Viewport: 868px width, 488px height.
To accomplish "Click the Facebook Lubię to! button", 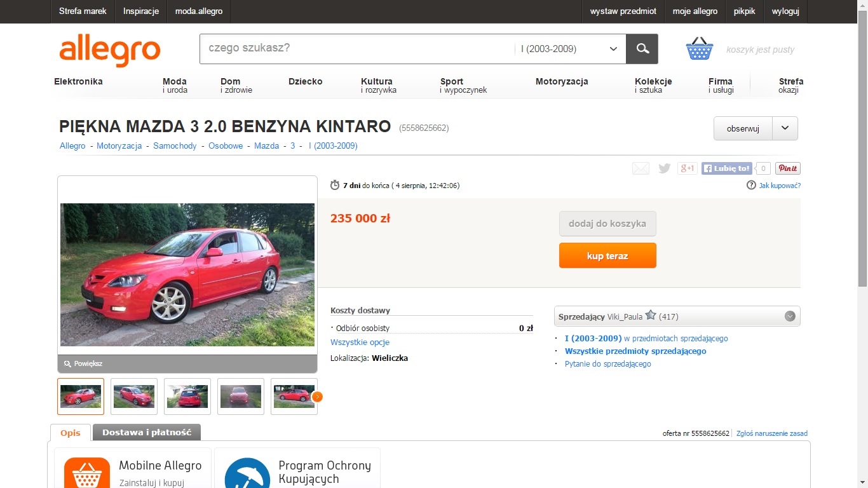I will tap(727, 168).
